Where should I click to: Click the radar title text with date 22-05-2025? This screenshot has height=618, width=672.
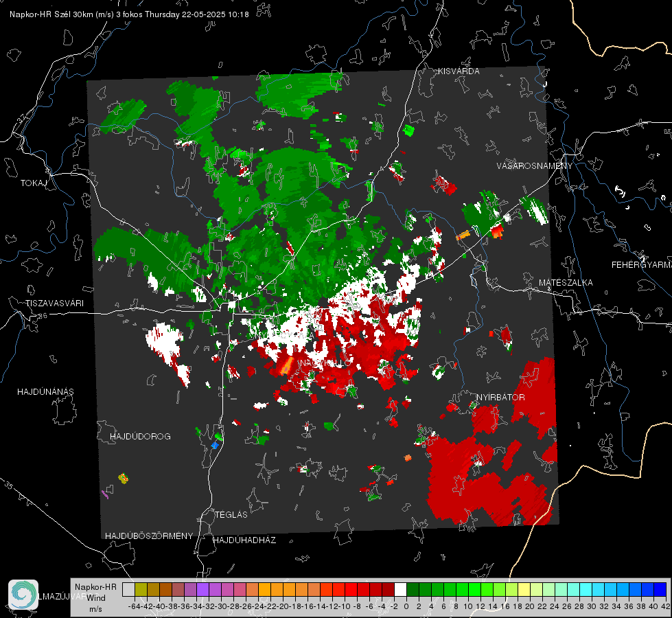(129, 14)
